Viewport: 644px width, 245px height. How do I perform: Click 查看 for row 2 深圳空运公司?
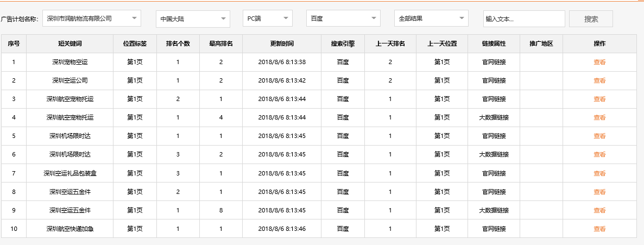coord(599,80)
